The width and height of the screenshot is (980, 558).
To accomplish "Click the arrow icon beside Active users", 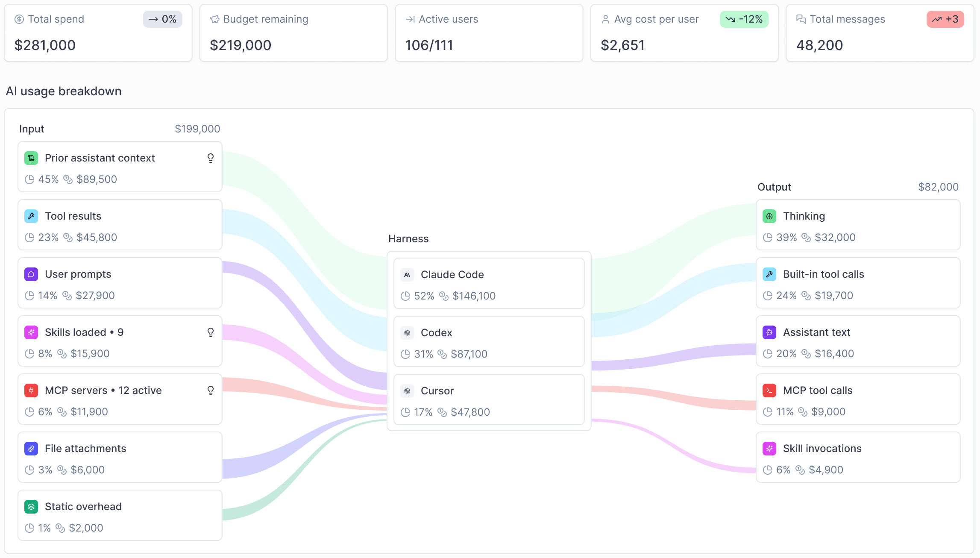I will 410,19.
